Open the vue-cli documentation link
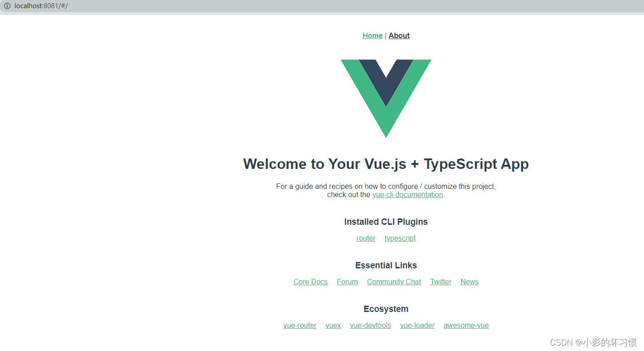This screenshot has width=644, height=351. (x=407, y=194)
